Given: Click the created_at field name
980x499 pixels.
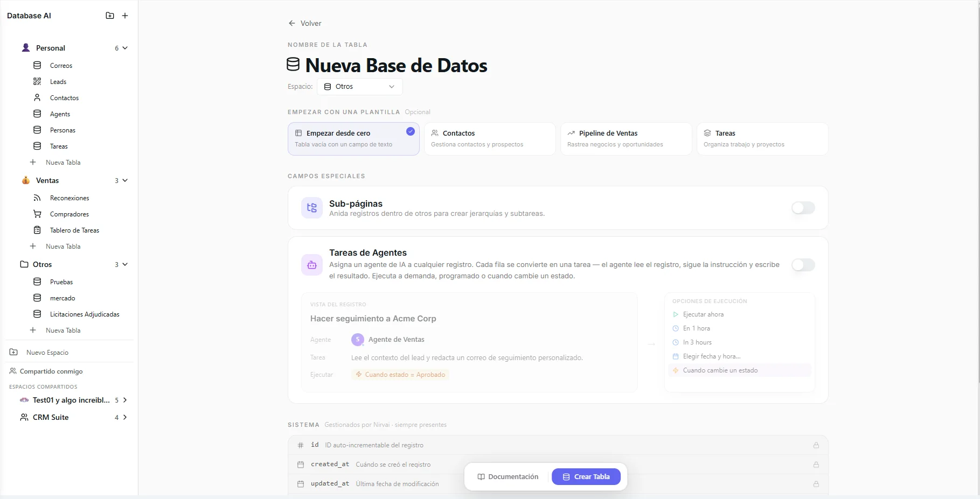Looking at the screenshot, I should pos(330,464).
